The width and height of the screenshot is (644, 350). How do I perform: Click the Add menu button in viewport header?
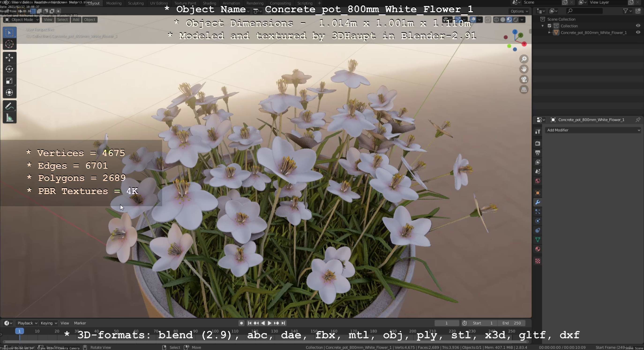point(76,20)
